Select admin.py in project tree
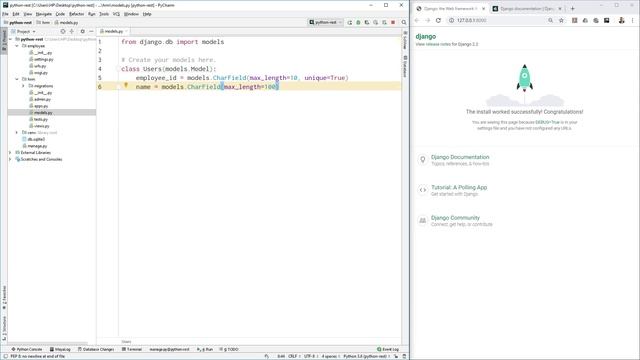Image resolution: width=640 pixels, height=360 pixels. pos(42,99)
